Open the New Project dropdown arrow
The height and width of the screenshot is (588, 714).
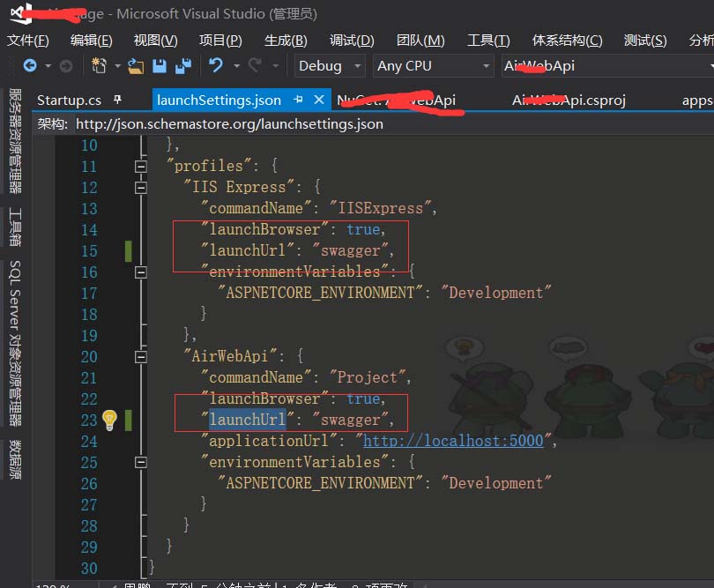click(117, 66)
